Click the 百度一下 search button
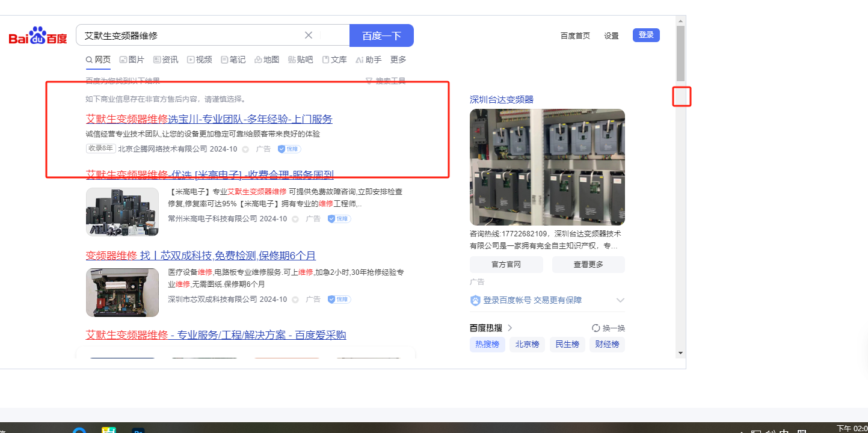This screenshot has height=433, width=868. pyautogui.click(x=381, y=35)
